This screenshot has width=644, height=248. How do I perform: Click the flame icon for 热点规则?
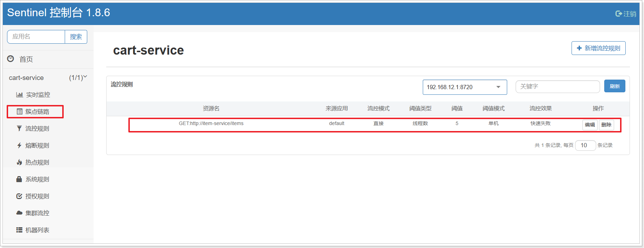(19, 162)
